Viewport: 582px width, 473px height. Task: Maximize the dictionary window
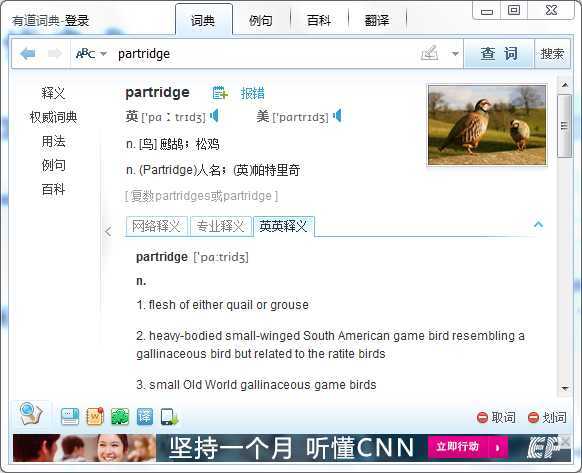[x=514, y=10]
